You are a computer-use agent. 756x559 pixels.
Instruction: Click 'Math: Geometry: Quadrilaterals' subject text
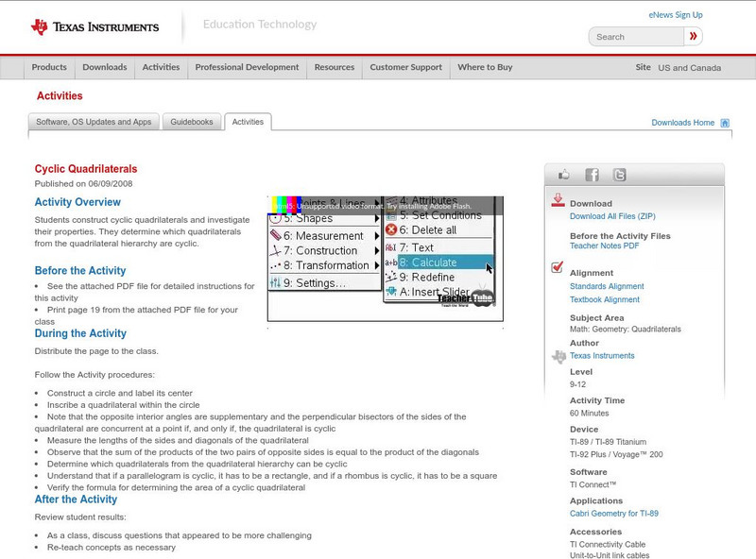coord(626,330)
